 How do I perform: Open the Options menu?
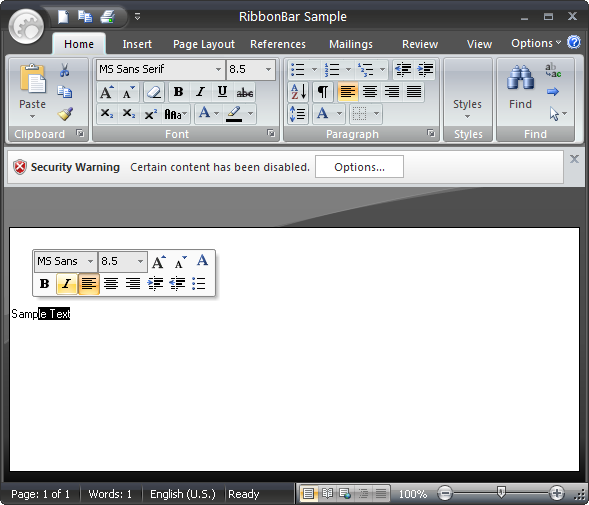tap(536, 43)
